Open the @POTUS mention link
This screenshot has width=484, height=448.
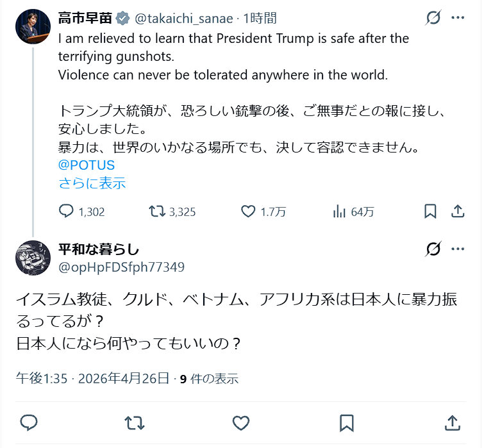coord(87,165)
